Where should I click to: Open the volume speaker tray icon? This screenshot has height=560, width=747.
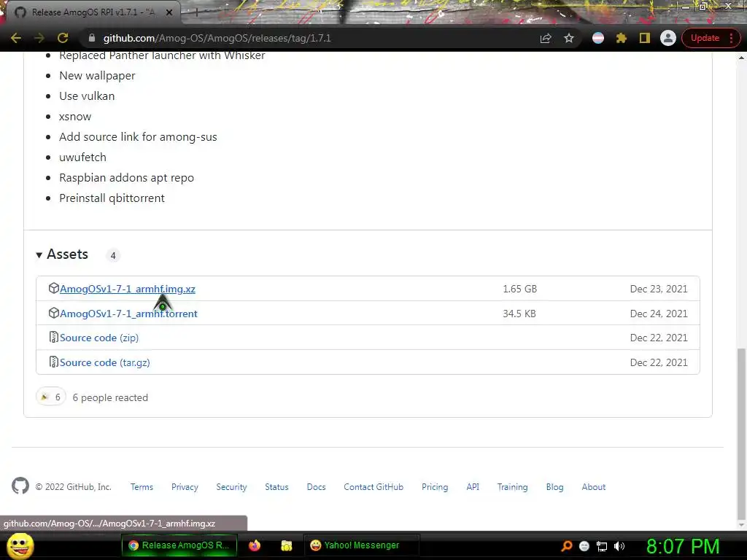coord(619,546)
